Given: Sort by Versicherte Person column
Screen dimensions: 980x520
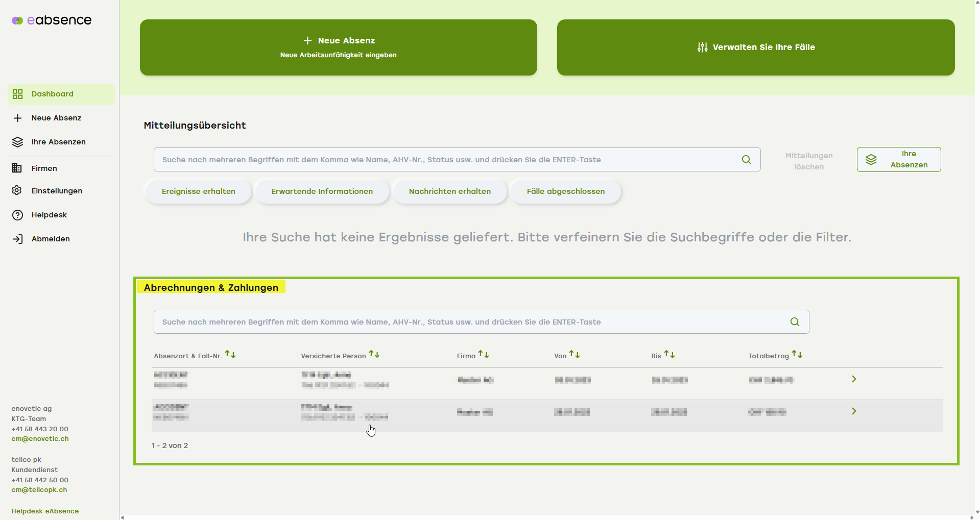Looking at the screenshot, I should tap(374, 355).
